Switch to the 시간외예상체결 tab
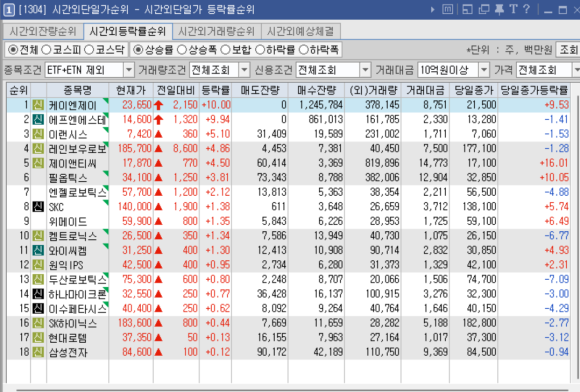 301,31
